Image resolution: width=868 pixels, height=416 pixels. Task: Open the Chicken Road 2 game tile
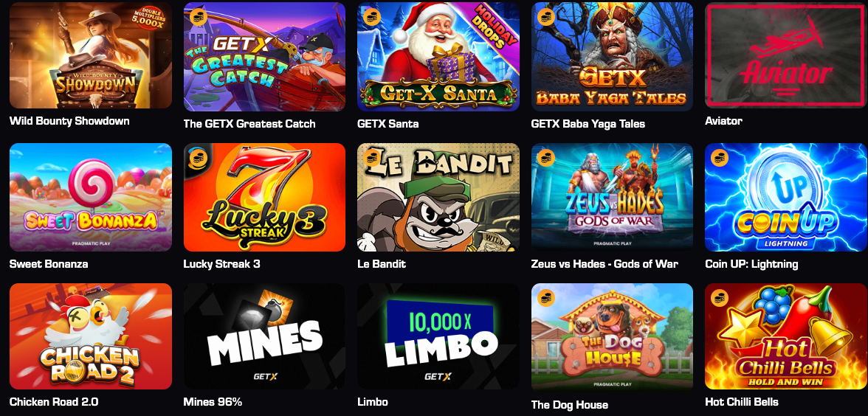tap(91, 336)
